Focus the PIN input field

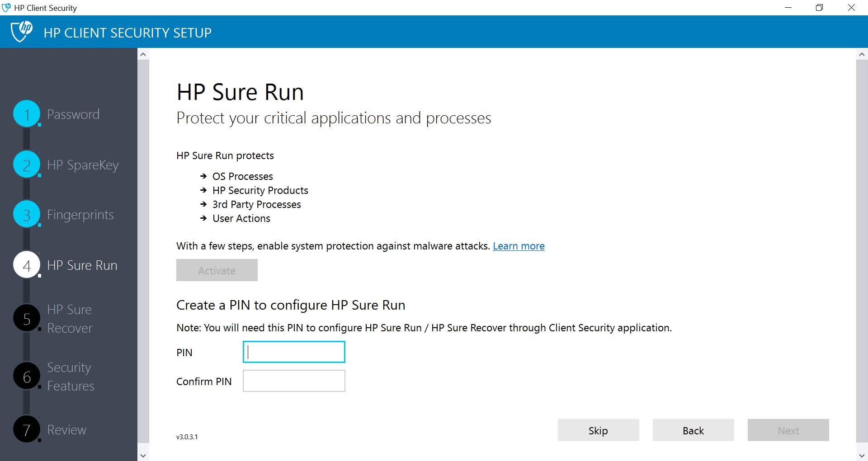(x=294, y=352)
